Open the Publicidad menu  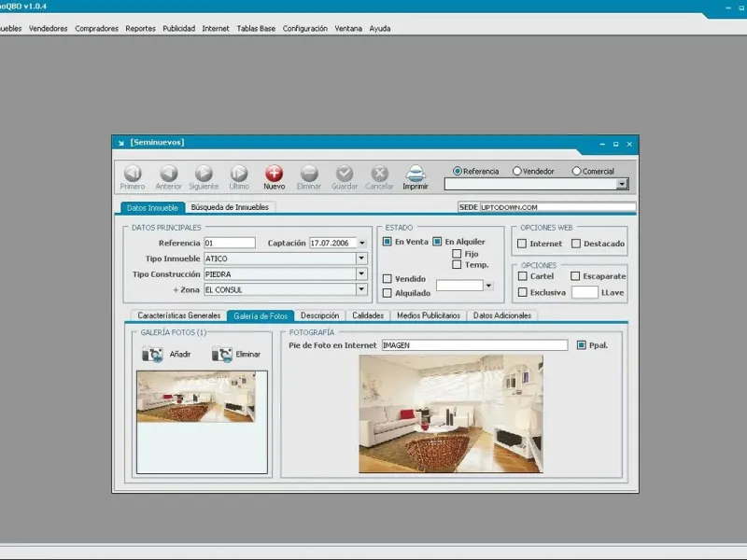click(179, 29)
